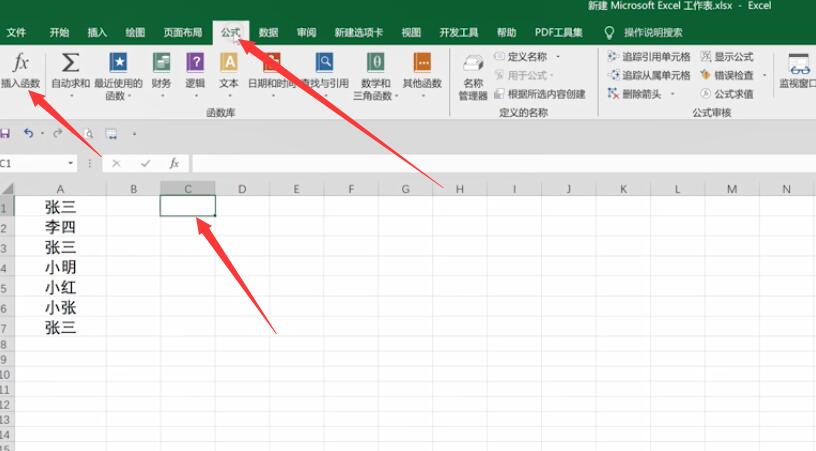Open Math & Trig (数学和三角函数) functions
This screenshot has width=816, height=451.
(375, 75)
